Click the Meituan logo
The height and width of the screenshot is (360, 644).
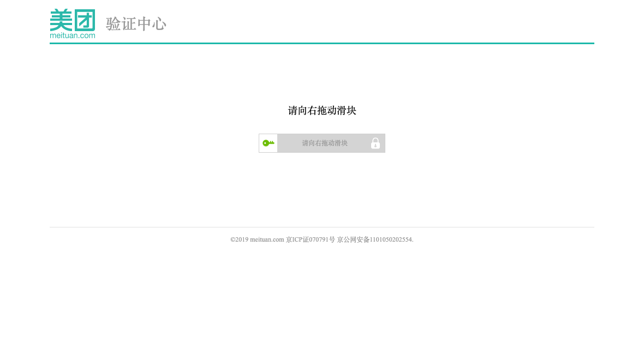coord(73,24)
